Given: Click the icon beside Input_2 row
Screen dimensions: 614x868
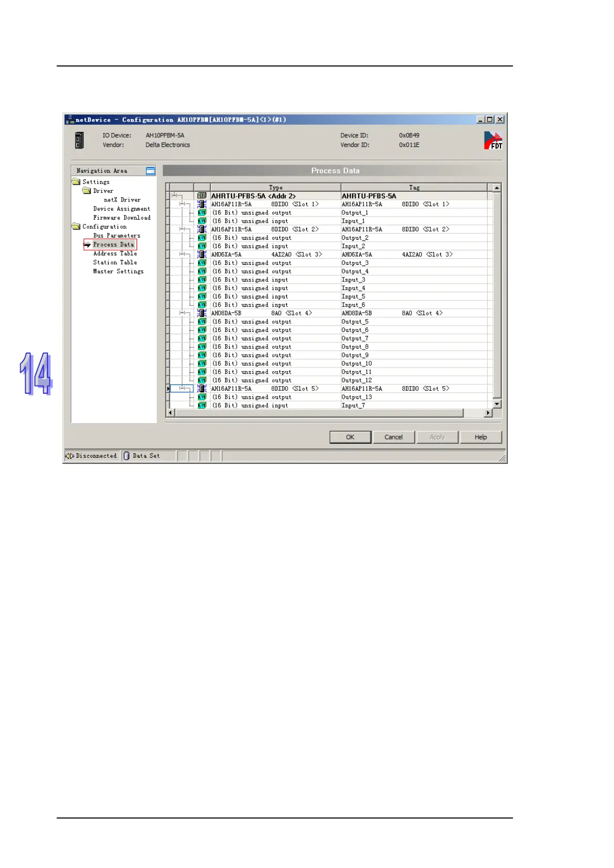Looking at the screenshot, I should click(x=202, y=246).
